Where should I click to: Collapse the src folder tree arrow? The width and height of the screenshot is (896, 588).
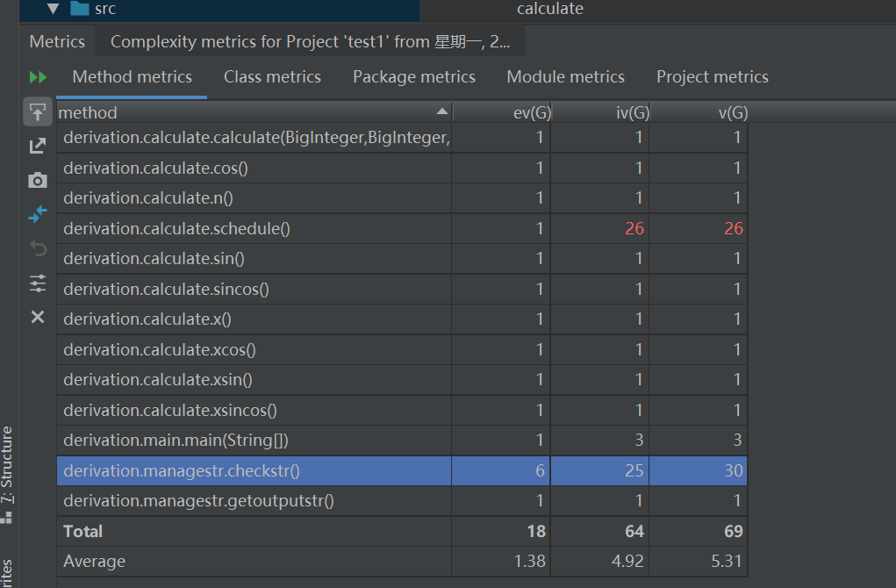[x=54, y=9]
